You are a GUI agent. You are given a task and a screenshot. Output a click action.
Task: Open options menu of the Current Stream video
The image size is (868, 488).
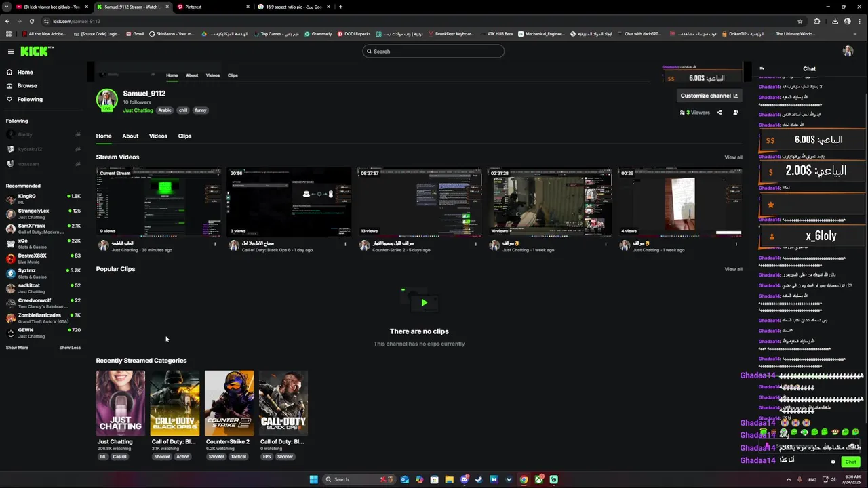coord(215,244)
